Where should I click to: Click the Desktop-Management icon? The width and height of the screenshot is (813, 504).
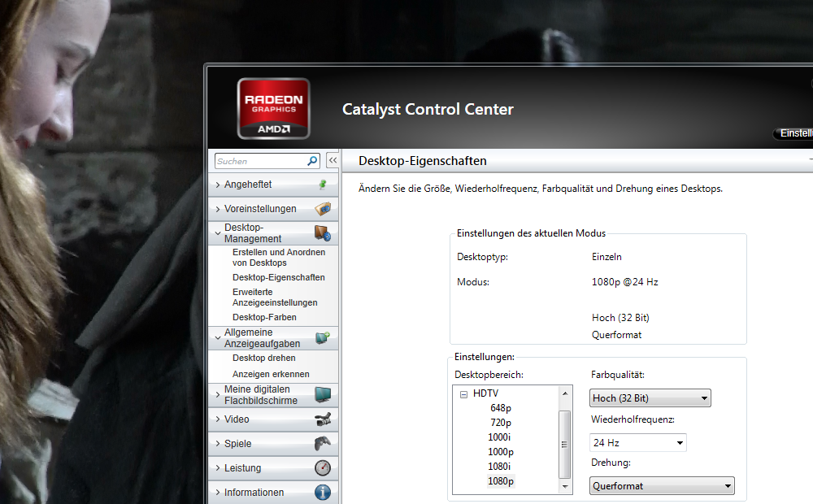point(323,233)
